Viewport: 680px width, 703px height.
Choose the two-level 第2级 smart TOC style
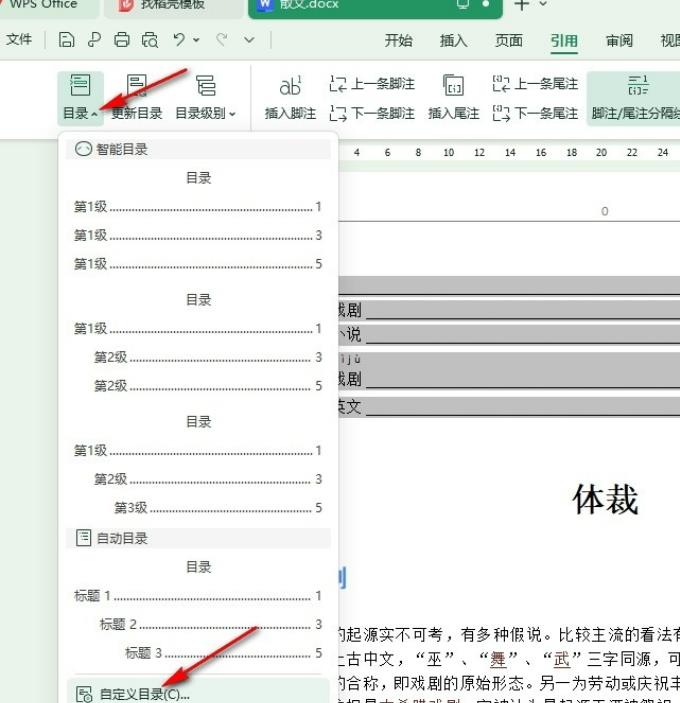(x=198, y=343)
